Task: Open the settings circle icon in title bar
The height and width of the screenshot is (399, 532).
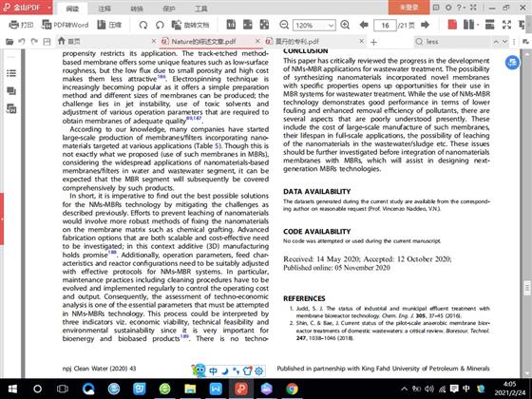Action: (448, 8)
